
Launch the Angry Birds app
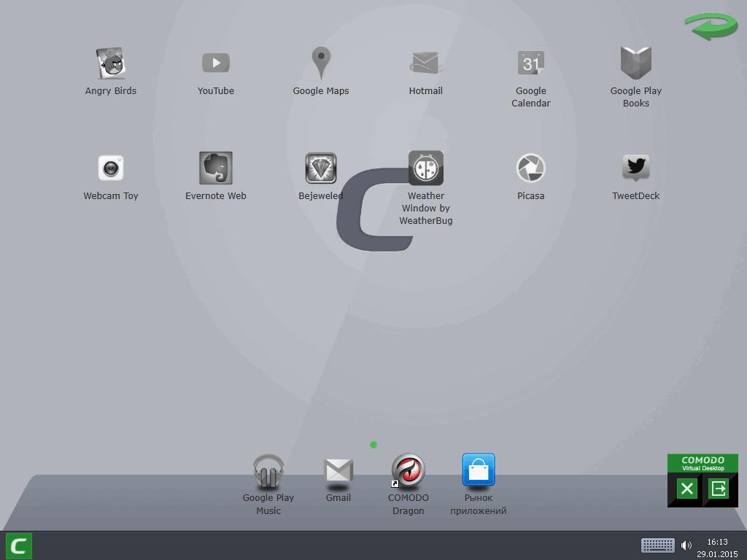[110, 63]
